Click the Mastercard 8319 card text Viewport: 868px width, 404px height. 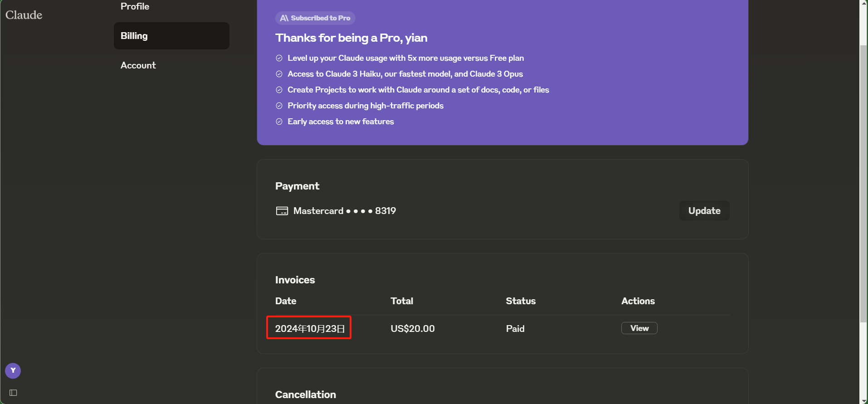coord(345,211)
